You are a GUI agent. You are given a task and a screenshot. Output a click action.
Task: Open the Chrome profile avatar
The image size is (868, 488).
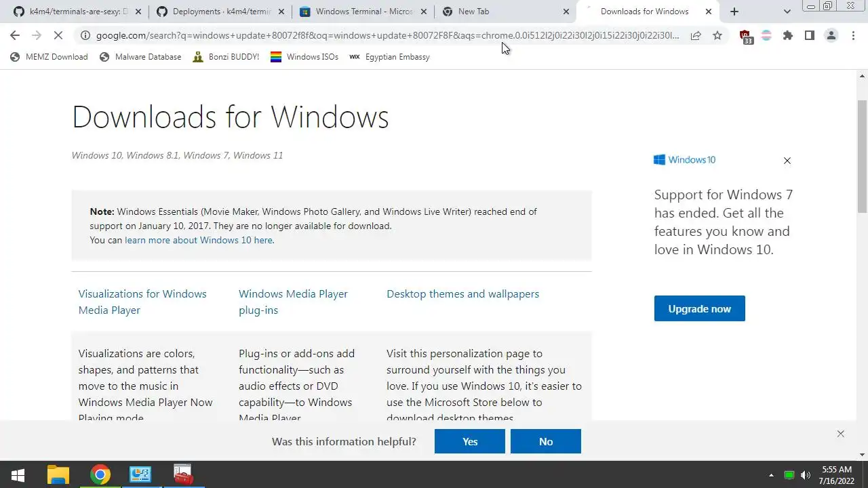(831, 35)
